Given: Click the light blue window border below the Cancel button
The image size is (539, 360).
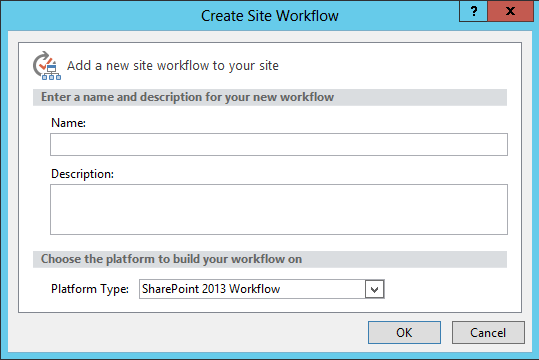Looking at the screenshot, I should point(488,356).
